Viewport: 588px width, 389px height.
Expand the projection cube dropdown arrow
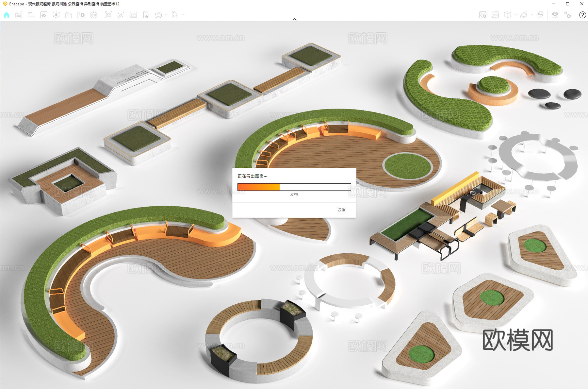[x=515, y=15]
